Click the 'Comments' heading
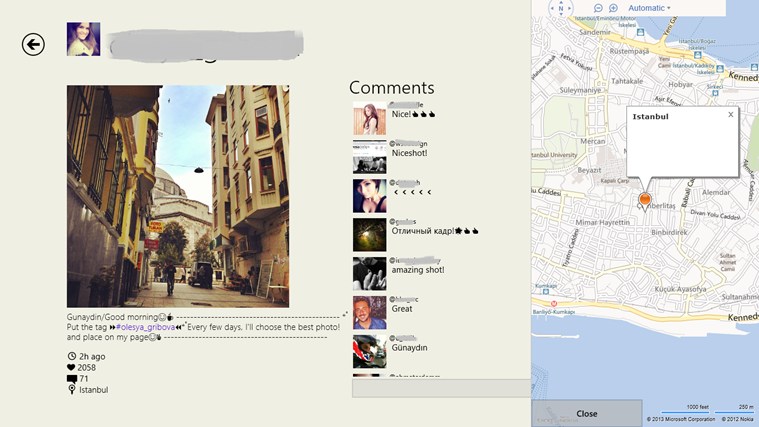 point(392,88)
